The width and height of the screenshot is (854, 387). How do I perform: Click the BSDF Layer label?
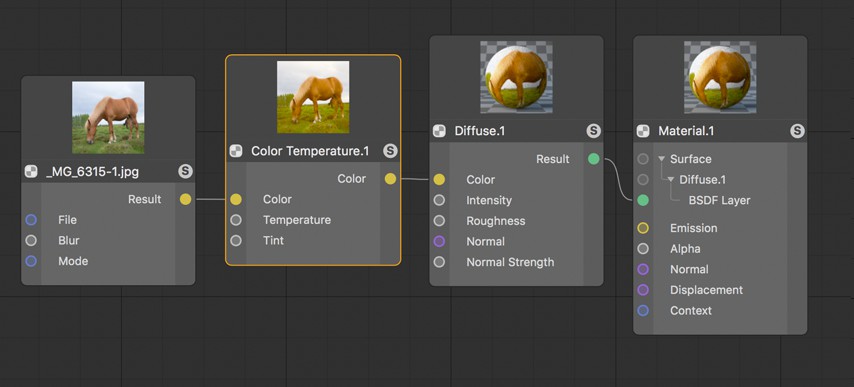click(x=719, y=200)
